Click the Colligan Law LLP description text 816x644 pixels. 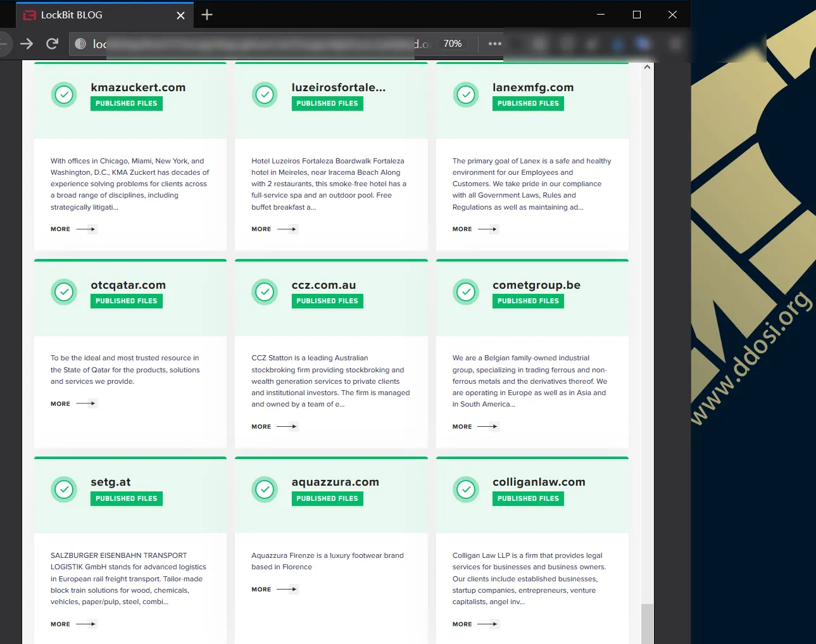pyautogui.click(x=529, y=579)
